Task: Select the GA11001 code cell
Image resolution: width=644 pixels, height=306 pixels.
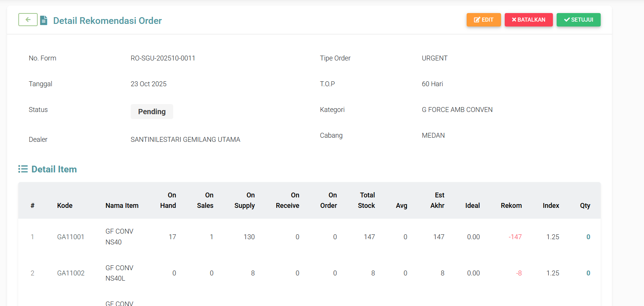Action: click(x=71, y=237)
